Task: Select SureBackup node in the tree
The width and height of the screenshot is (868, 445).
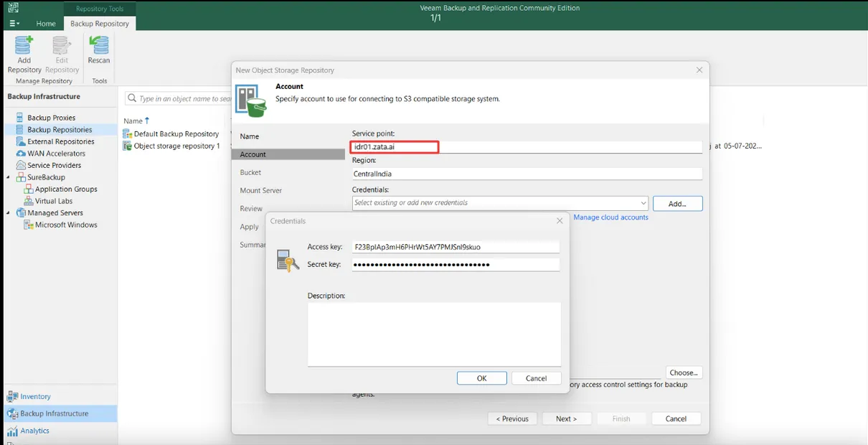Action: [46, 177]
